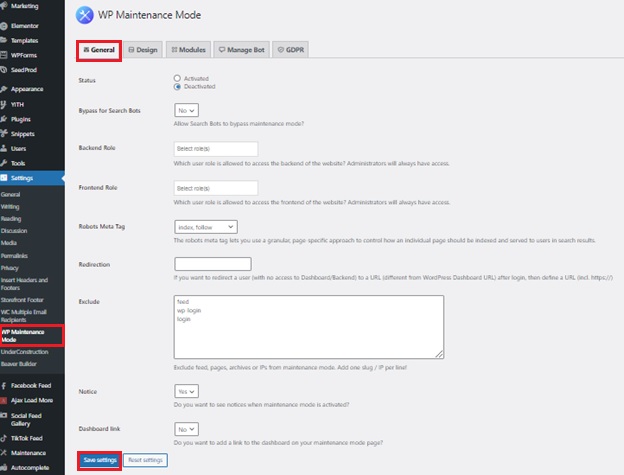This screenshot has width=624, height=475.
Task: Click the YITH icon in sidebar
Action: pos(4,104)
